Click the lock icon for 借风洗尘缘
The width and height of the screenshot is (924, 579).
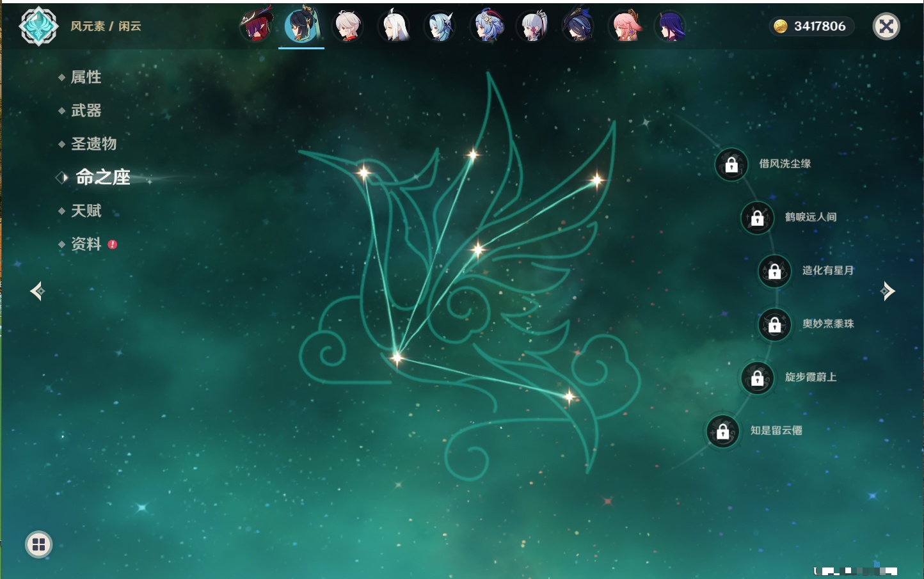coord(731,165)
